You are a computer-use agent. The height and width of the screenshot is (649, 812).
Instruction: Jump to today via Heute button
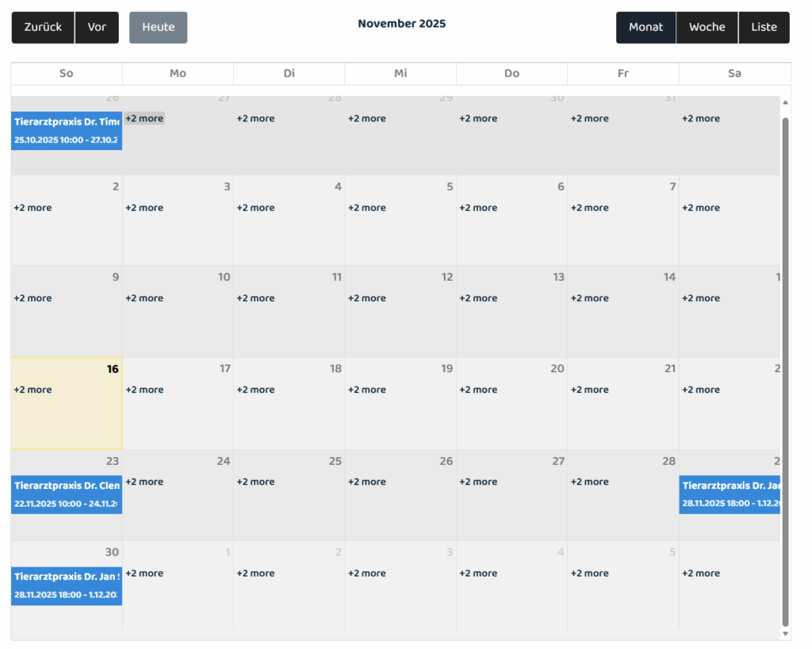click(x=159, y=28)
